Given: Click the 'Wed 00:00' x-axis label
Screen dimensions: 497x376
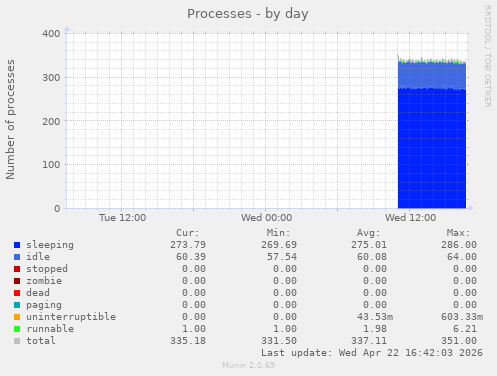Looking at the screenshot, I should (x=267, y=218).
